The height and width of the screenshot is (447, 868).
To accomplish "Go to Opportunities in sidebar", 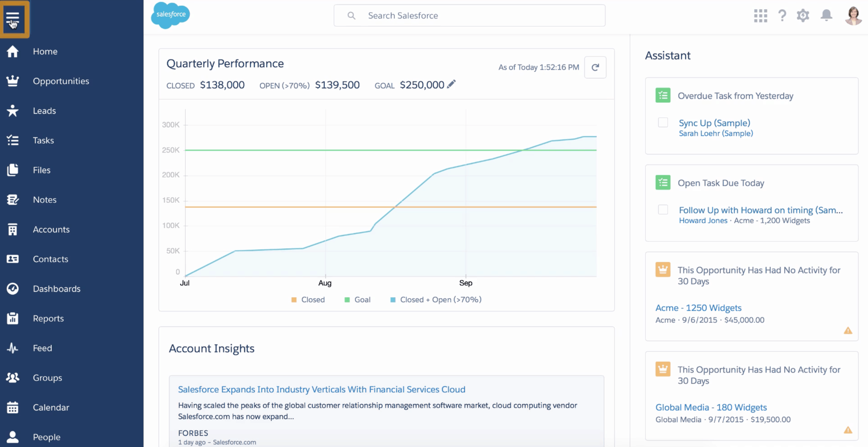I will click(x=61, y=81).
